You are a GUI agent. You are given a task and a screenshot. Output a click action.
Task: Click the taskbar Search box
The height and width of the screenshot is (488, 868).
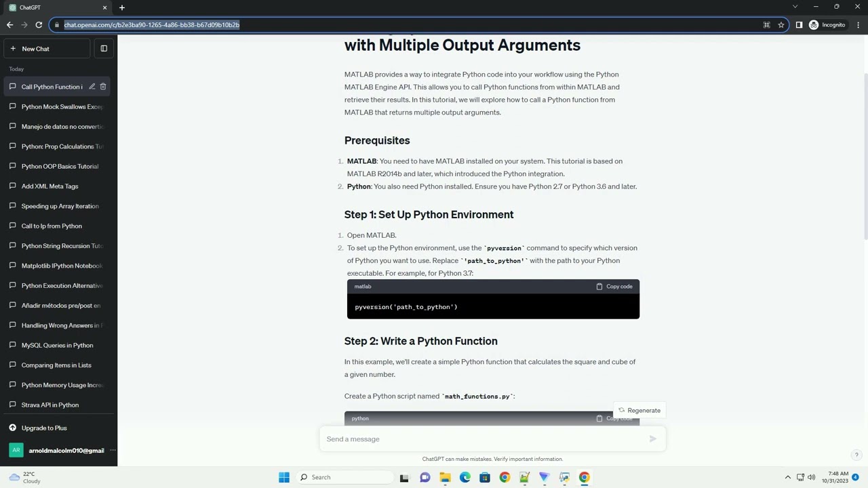coord(344,477)
